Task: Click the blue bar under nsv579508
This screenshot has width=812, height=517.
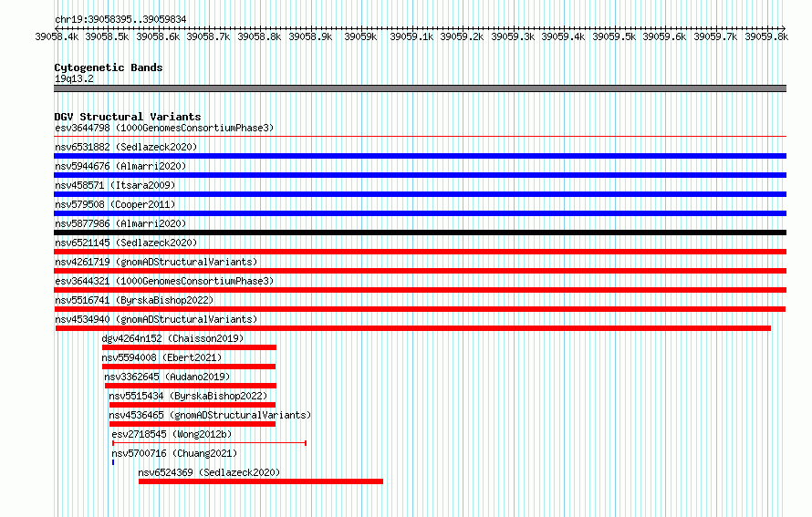Action: pyautogui.click(x=420, y=213)
